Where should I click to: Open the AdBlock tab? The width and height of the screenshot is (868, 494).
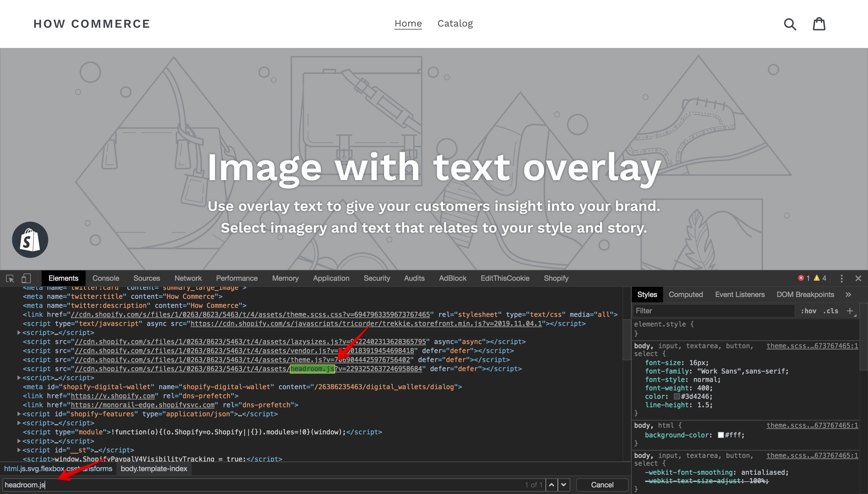click(452, 278)
